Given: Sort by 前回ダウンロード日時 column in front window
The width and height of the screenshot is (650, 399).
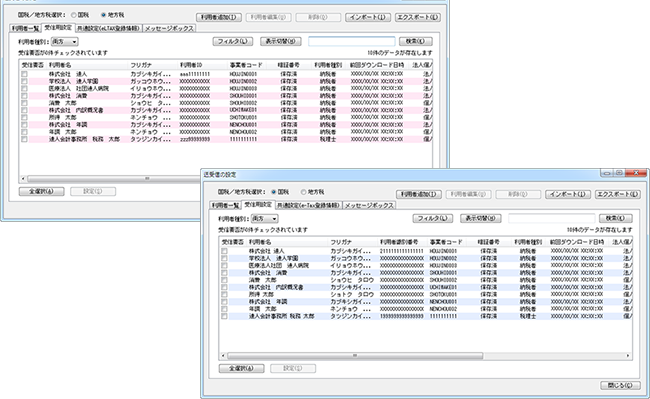Looking at the screenshot, I should click(x=577, y=242).
